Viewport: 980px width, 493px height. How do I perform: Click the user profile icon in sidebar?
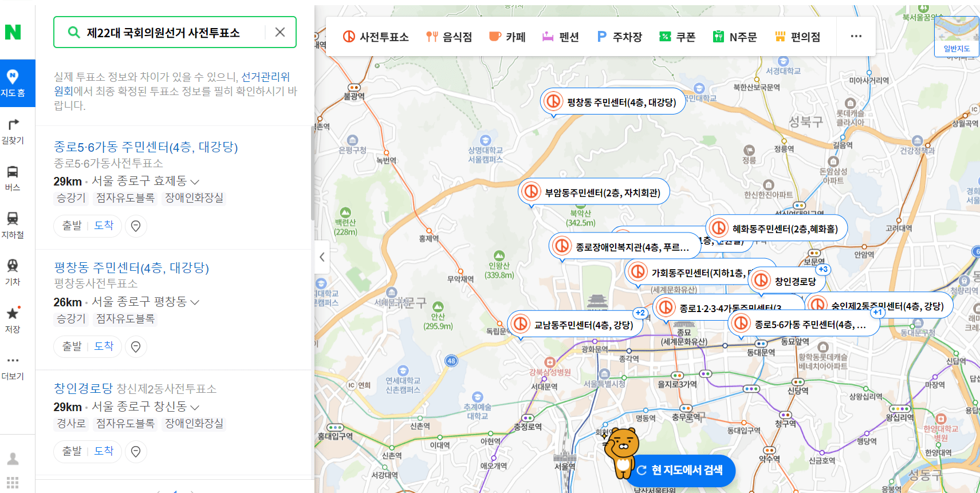pos(13,459)
